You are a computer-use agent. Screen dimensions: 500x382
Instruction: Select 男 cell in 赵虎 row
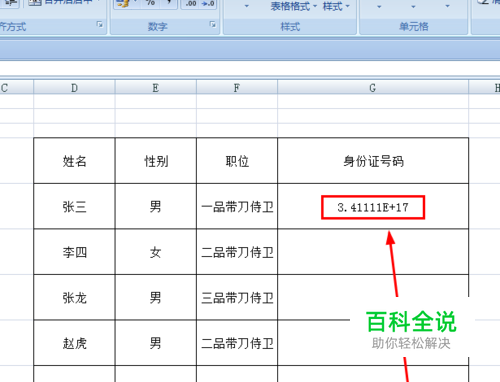[156, 343]
